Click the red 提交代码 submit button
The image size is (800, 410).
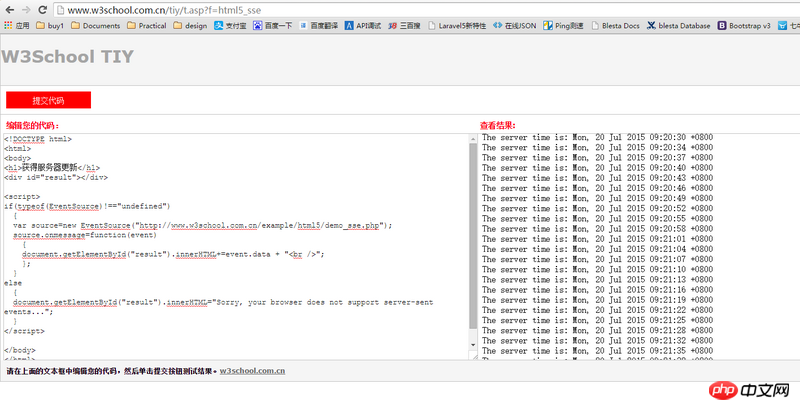[48, 100]
